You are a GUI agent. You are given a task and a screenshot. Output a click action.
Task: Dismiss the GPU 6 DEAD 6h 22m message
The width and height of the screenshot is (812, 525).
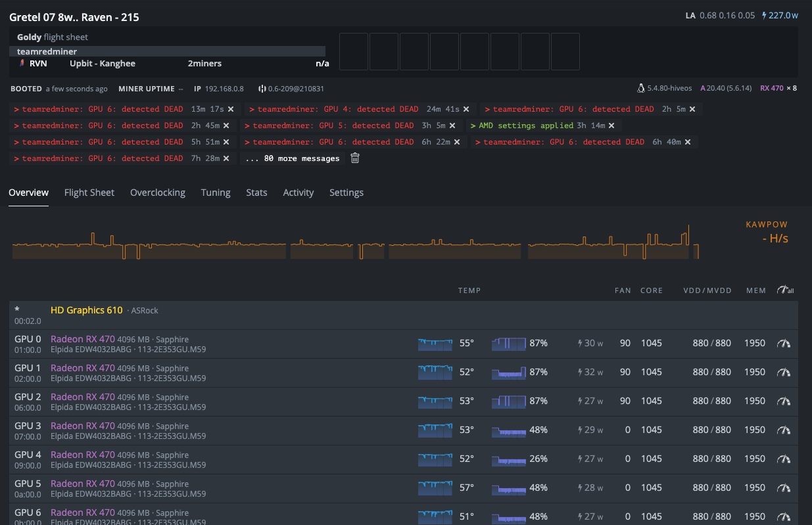coord(457,142)
